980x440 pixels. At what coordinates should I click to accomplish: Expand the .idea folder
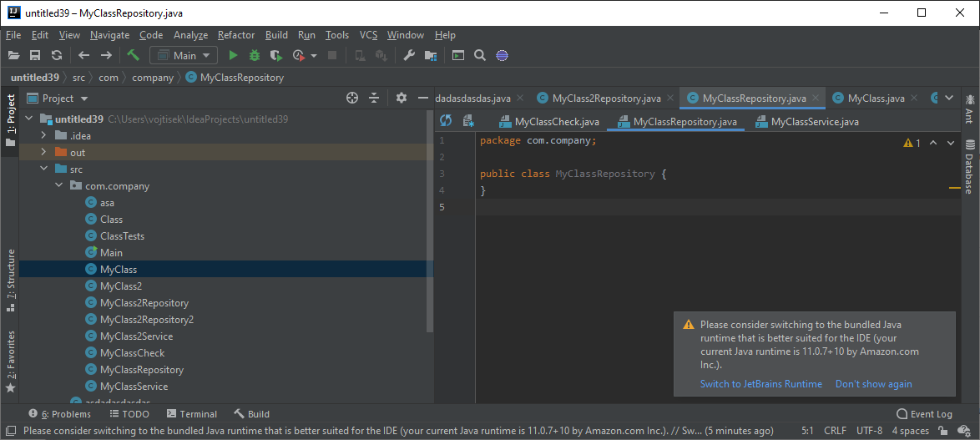[x=43, y=135]
